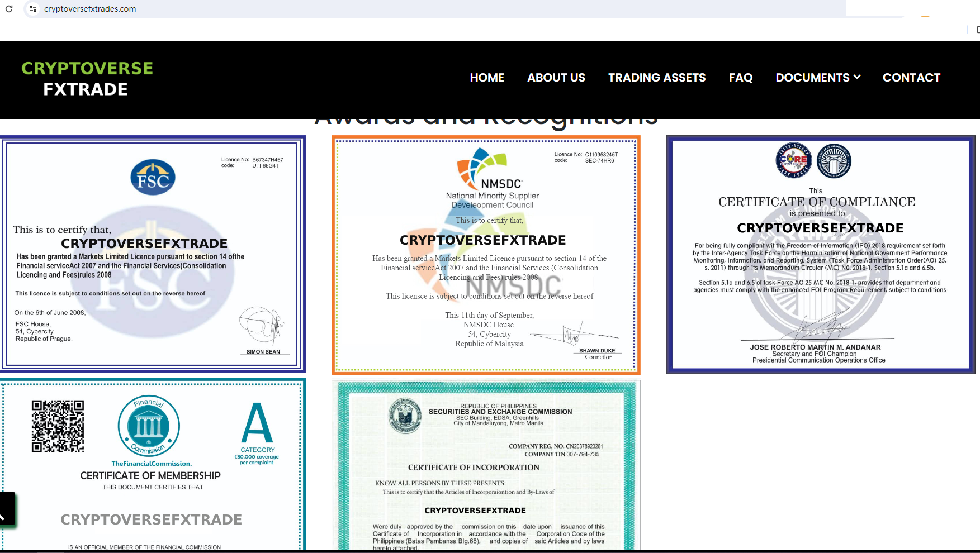Viewport: 980px width, 553px height.
Task: Click 'JOSE ROBERTO MARTIN M. ANDANAR' name
Action: coord(815,347)
